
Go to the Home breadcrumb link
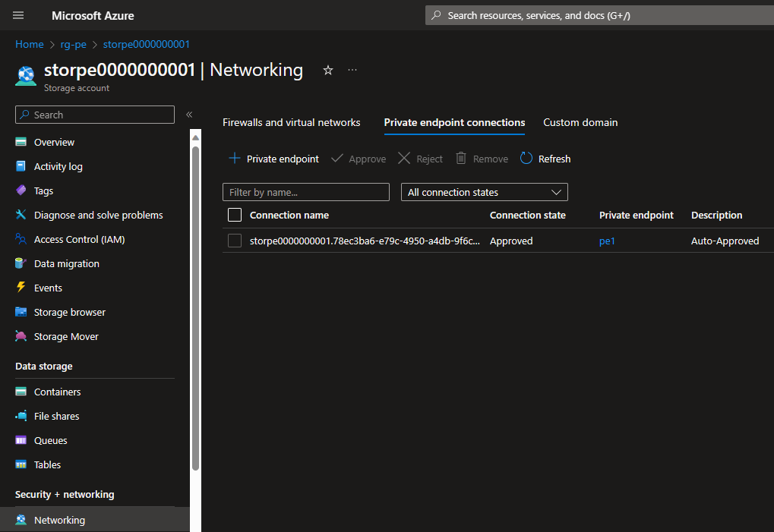(29, 44)
